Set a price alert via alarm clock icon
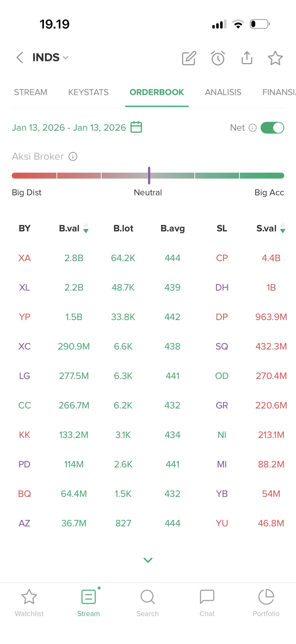 [218, 58]
